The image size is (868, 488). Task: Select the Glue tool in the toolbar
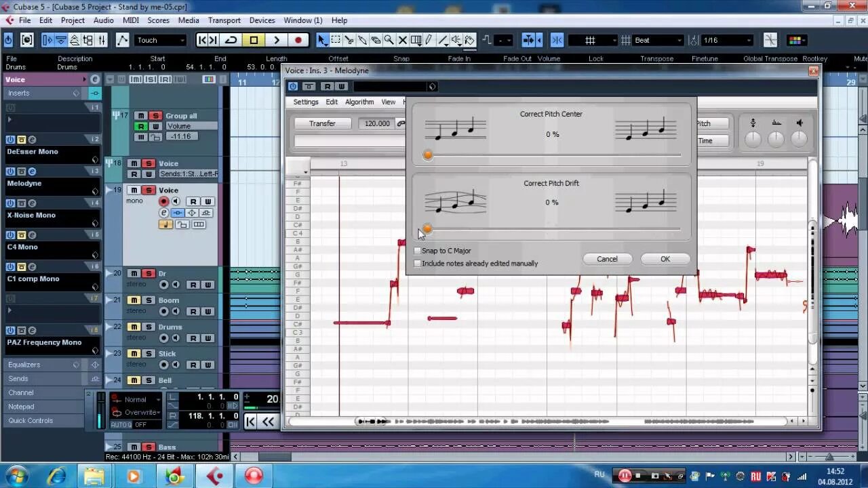point(363,40)
